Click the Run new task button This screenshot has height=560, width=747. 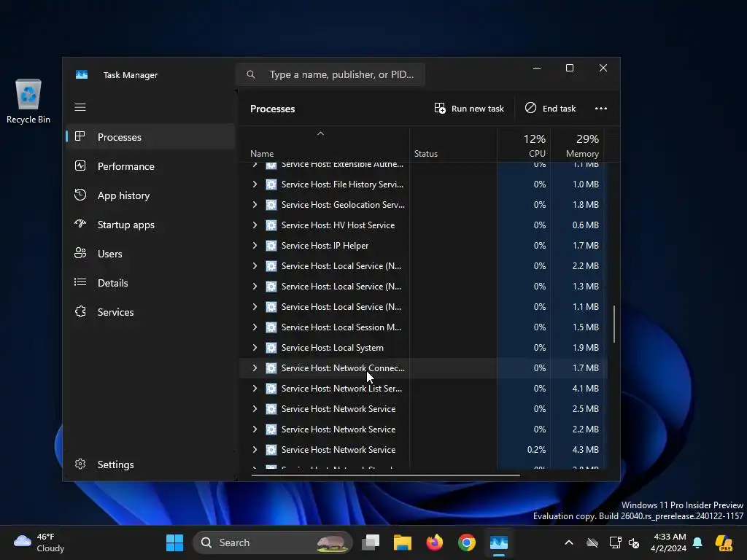(469, 109)
